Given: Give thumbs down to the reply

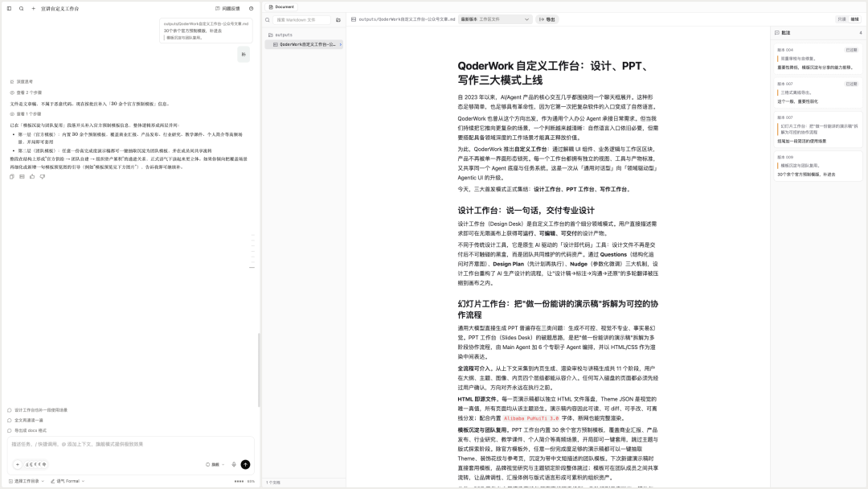Looking at the screenshot, I should [x=43, y=177].
